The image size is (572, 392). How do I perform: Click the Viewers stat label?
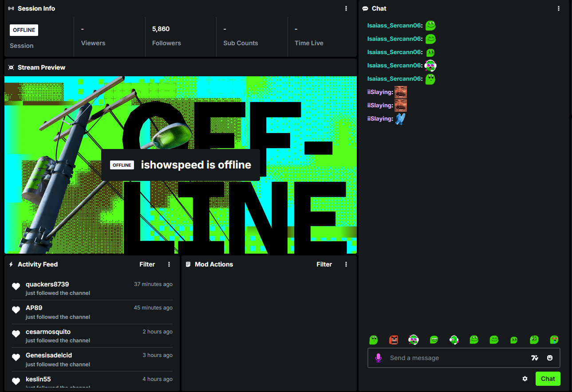93,43
